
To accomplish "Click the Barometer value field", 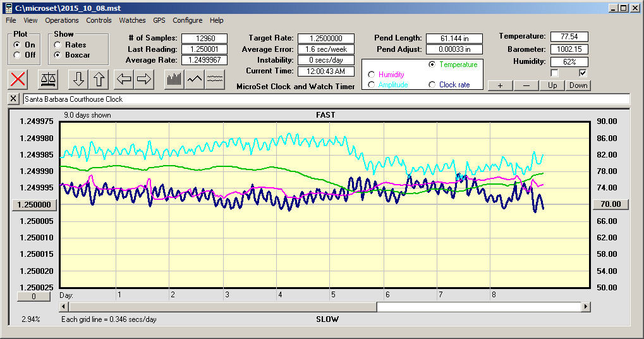I will [569, 49].
